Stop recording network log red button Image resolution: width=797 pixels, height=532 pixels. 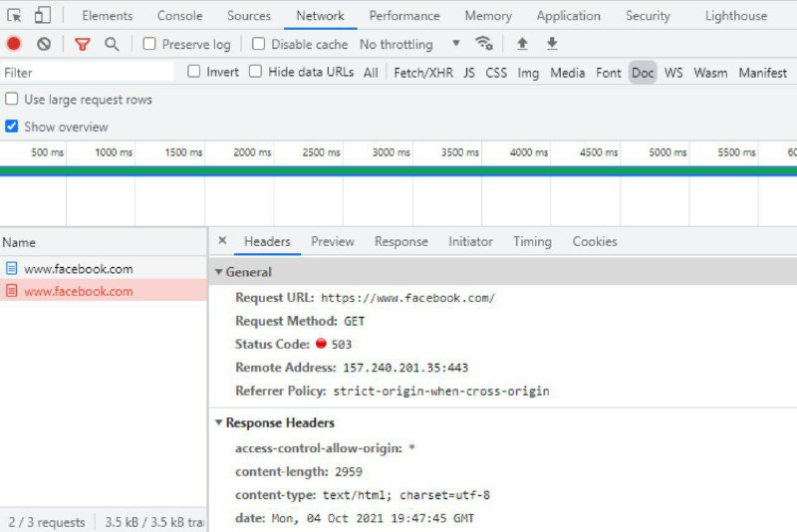(14, 44)
